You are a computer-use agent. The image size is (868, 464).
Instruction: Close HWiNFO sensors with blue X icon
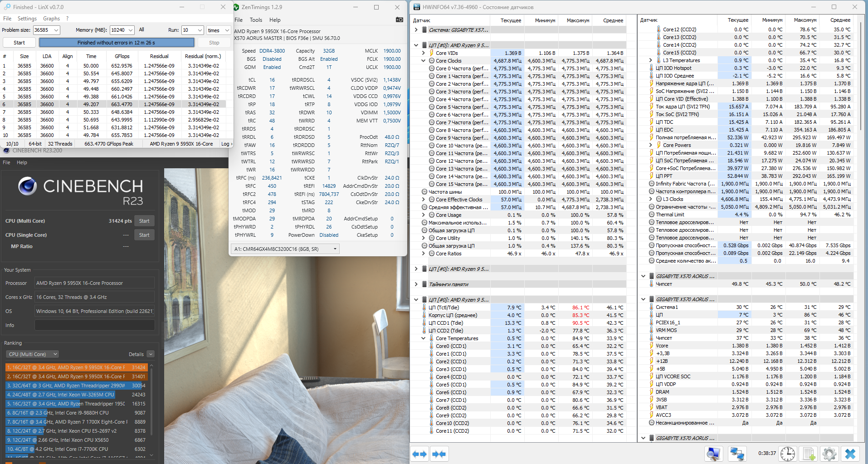point(850,454)
